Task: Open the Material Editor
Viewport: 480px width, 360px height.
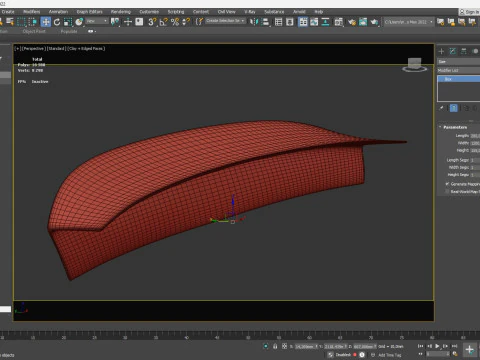Action: tap(339, 22)
